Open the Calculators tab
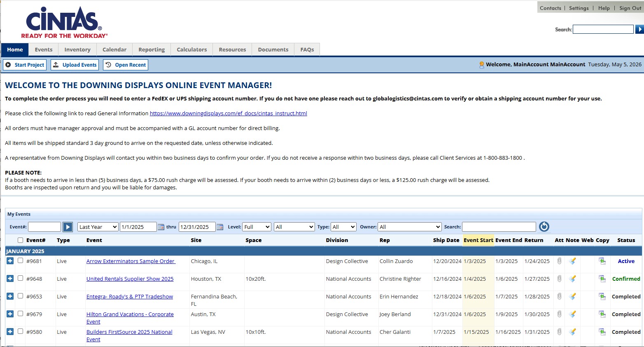 (192, 49)
